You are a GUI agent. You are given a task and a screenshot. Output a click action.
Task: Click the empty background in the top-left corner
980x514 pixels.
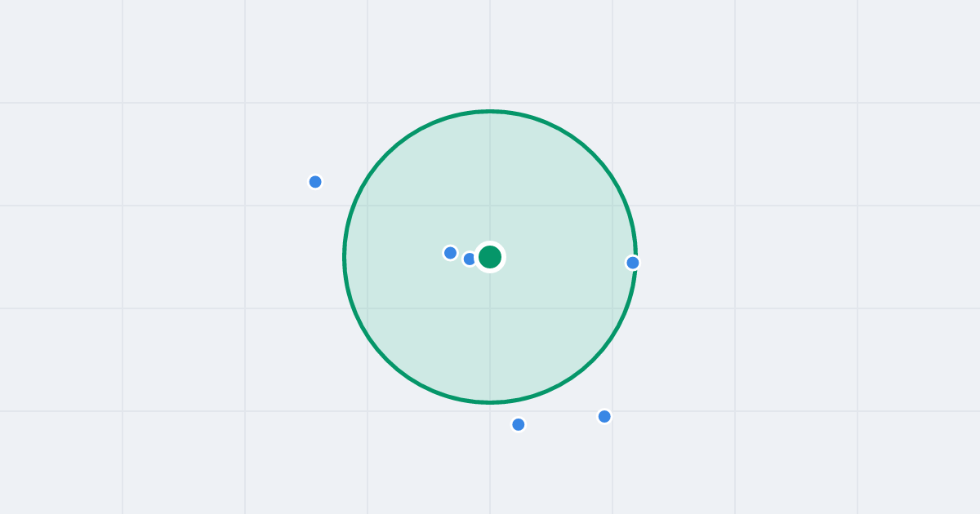pos(49,41)
